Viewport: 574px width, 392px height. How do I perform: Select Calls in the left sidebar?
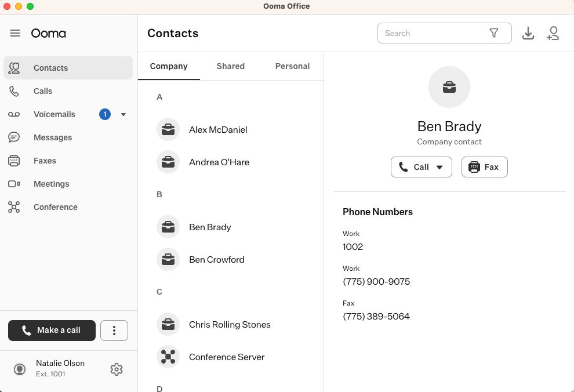point(42,91)
